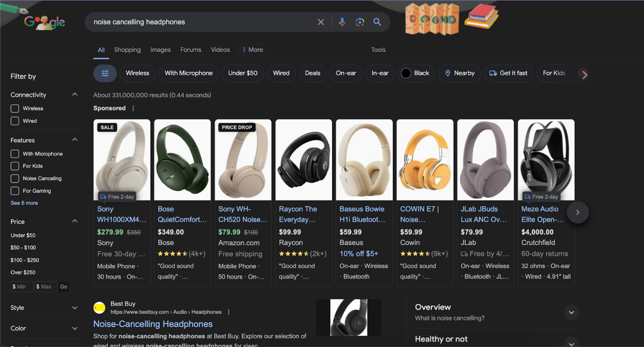
Task: Expand the Style filter section
Action: [75, 308]
